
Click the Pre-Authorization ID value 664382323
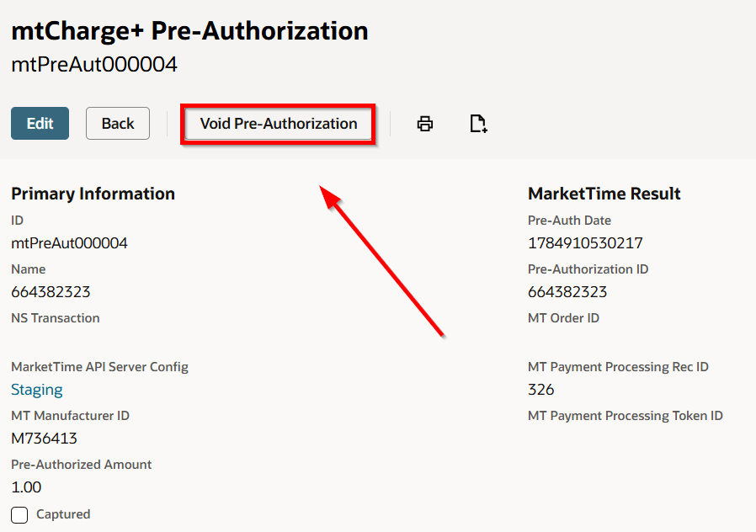point(567,291)
